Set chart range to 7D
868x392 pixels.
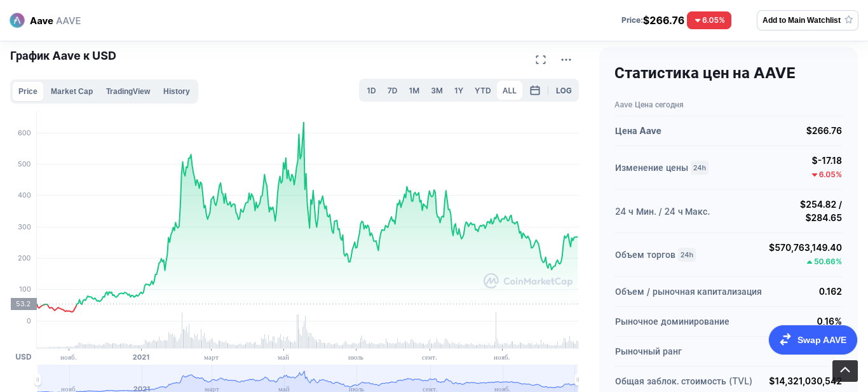click(393, 90)
